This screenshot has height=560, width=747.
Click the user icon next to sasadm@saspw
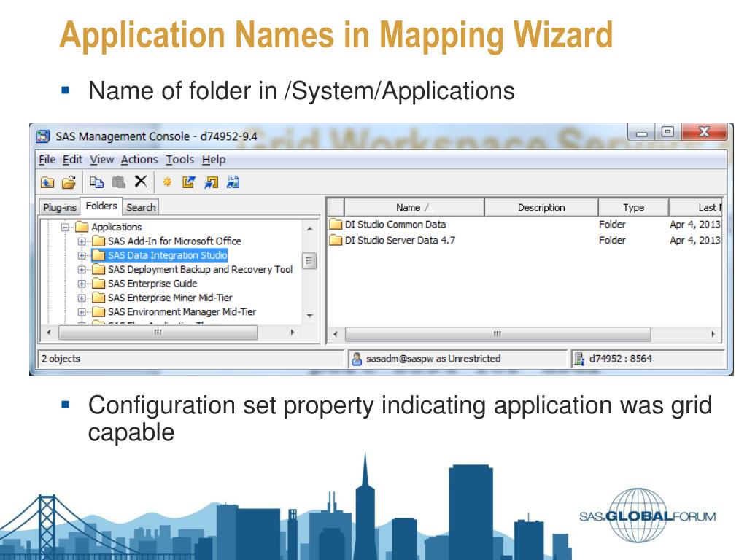point(356,359)
